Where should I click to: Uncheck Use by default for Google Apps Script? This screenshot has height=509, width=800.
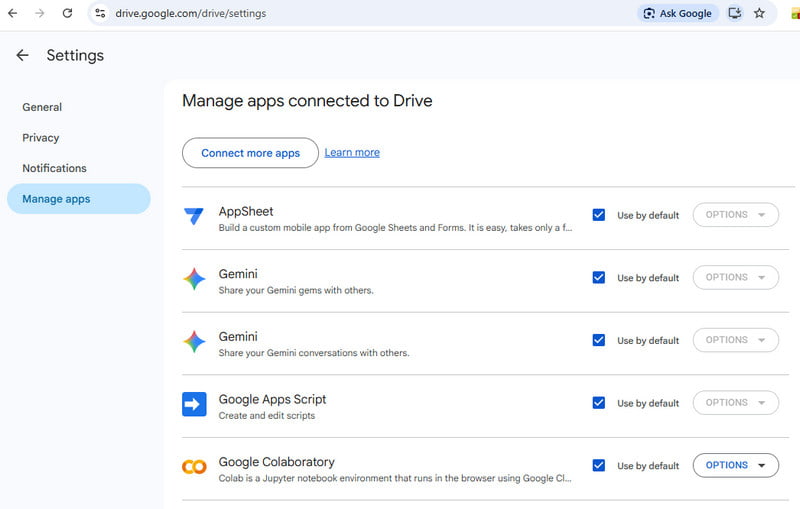[x=599, y=403]
